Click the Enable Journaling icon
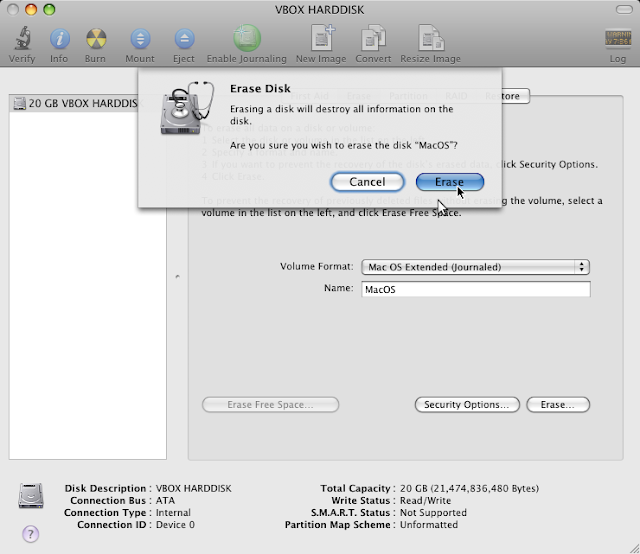 pos(247,38)
